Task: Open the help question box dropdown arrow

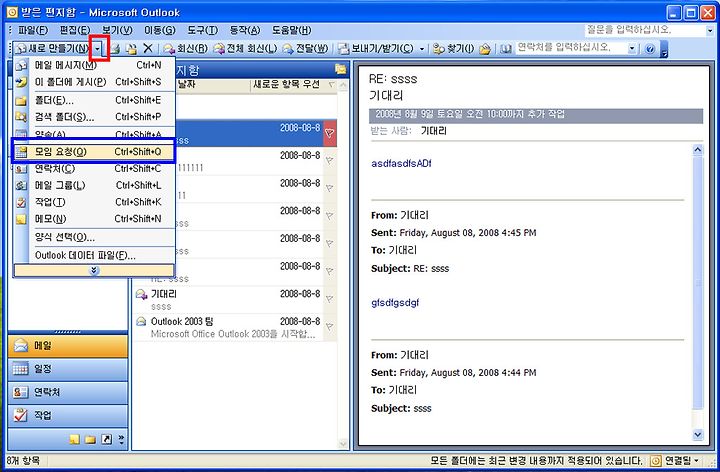Action: pyautogui.click(x=710, y=31)
